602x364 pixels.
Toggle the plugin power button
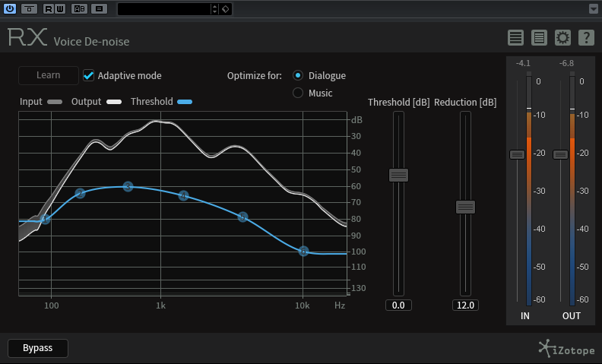click(x=10, y=8)
